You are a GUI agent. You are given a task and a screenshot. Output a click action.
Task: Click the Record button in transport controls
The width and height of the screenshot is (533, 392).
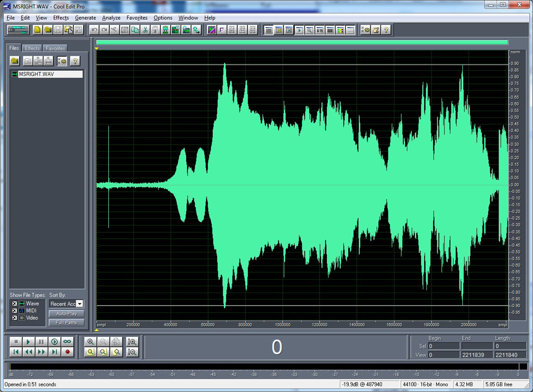[67, 352]
